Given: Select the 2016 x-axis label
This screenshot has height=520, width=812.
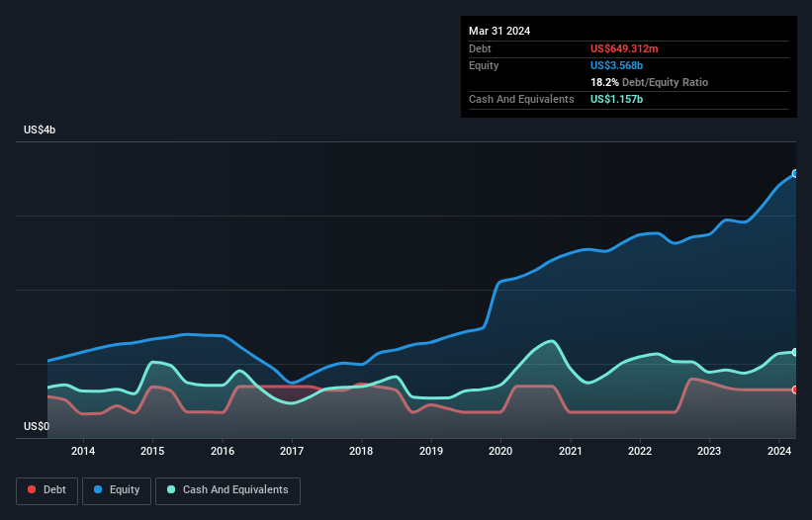Looking at the screenshot, I should tap(223, 451).
